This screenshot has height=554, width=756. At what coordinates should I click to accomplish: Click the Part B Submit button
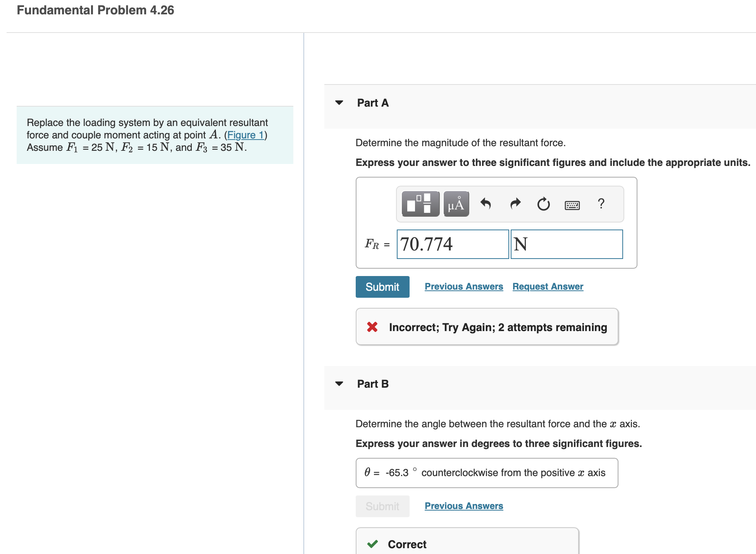click(x=382, y=506)
